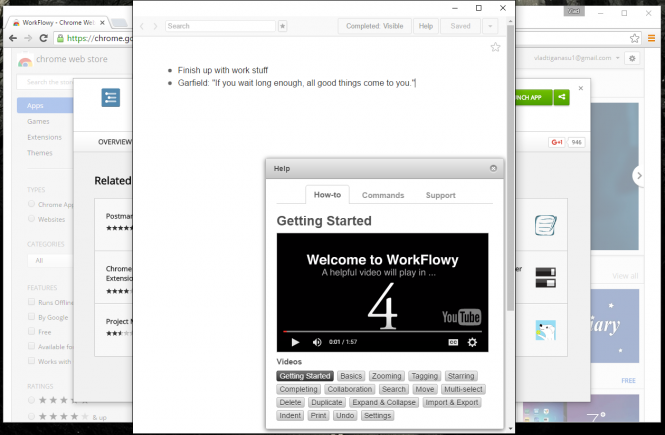The image size is (665, 435).
Task: Open the Basics video
Action: click(x=351, y=376)
